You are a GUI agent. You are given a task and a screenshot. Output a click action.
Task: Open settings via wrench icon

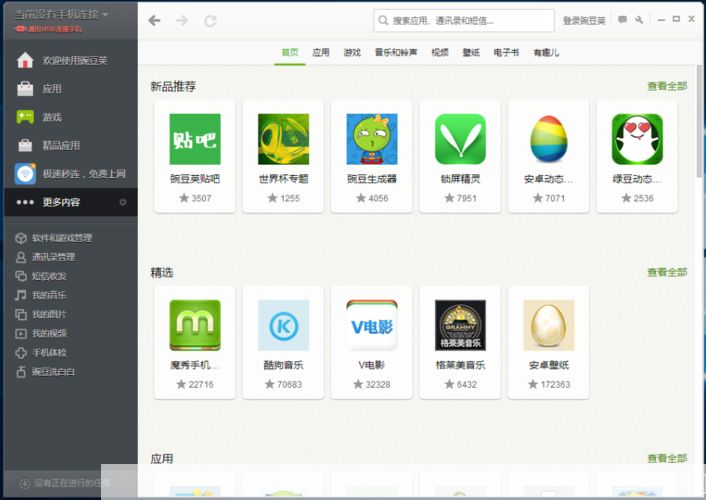[x=639, y=19]
